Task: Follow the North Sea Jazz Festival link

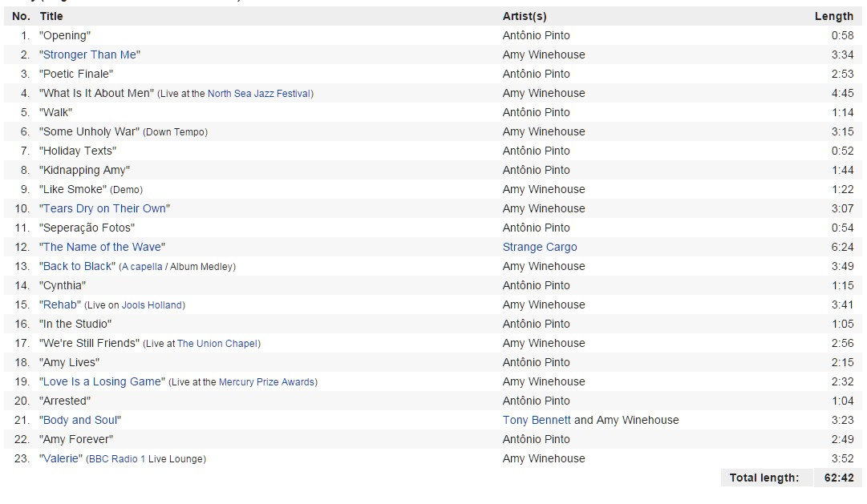Action: pyautogui.click(x=258, y=94)
